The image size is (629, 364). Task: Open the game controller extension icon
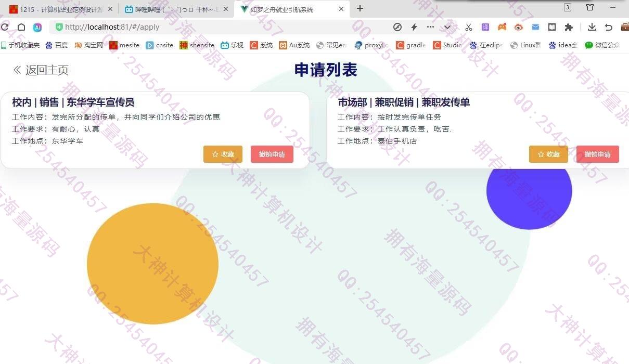[x=502, y=27]
